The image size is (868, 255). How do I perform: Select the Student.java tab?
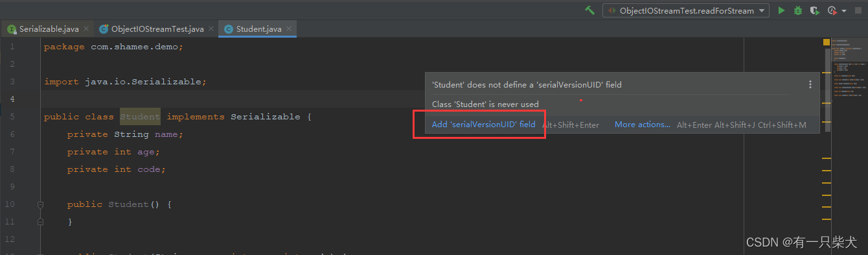point(258,29)
